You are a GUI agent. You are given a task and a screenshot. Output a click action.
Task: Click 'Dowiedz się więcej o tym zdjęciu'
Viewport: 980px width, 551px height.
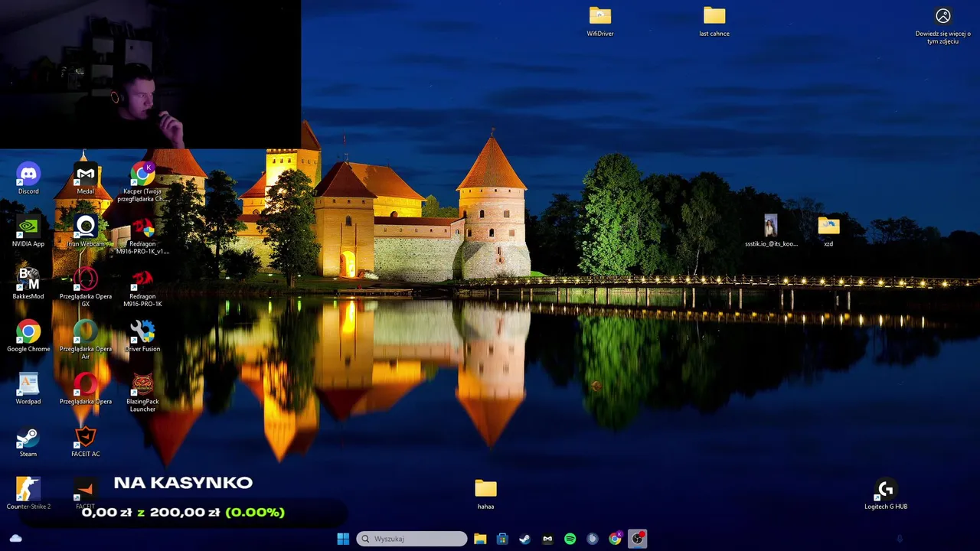point(943,26)
